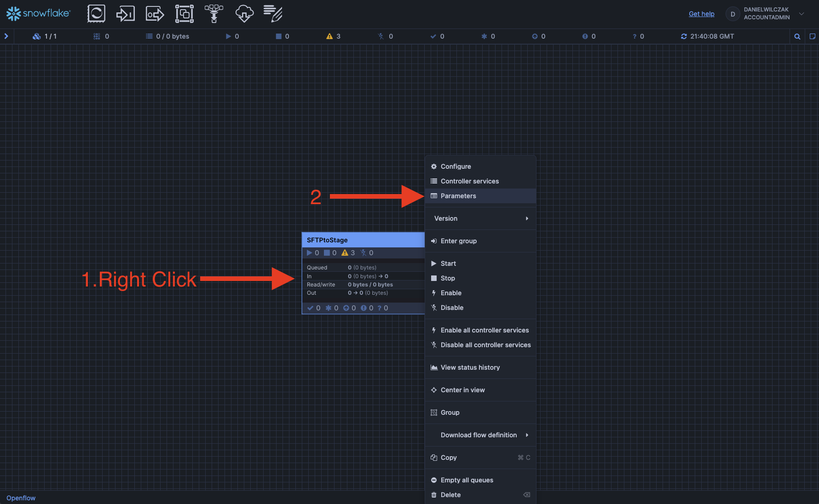This screenshot has width=819, height=504.
Task: Click the cloud import from registry icon
Action: click(244, 14)
